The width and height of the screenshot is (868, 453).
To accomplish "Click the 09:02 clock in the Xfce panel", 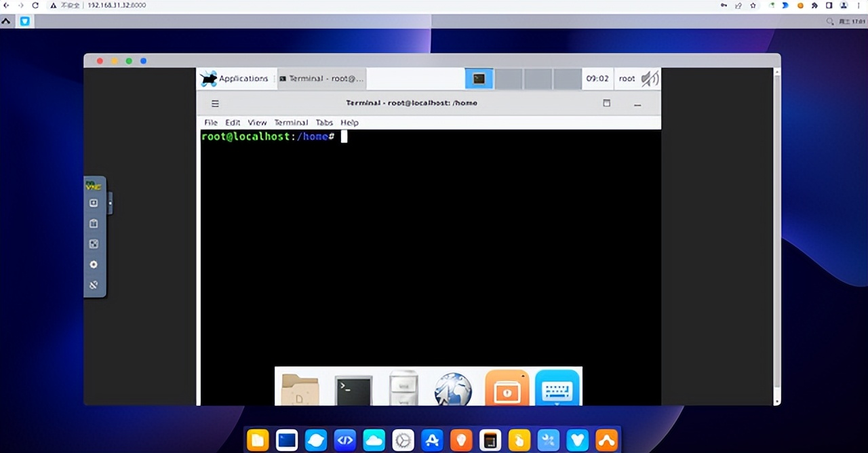I will (597, 79).
